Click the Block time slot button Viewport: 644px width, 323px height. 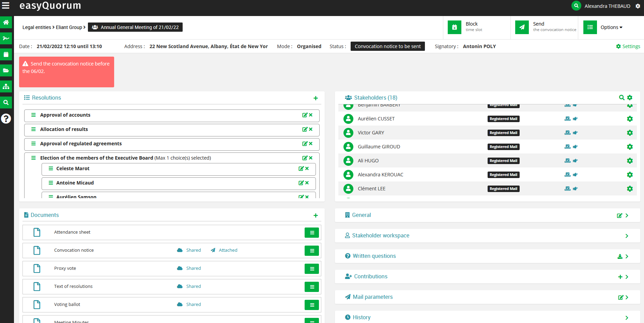pyautogui.click(x=474, y=27)
